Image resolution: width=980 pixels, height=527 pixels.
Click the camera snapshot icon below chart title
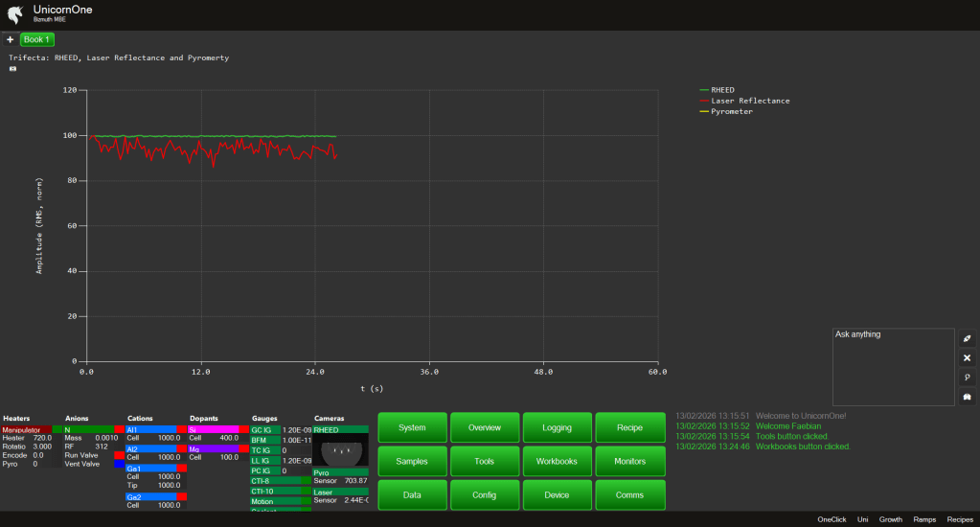13,69
